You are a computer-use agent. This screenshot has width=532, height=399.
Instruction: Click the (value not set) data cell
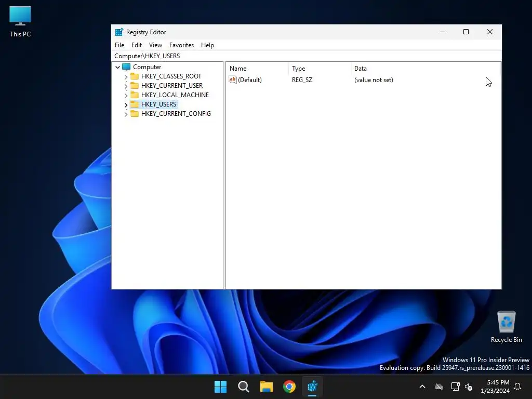pos(374,80)
